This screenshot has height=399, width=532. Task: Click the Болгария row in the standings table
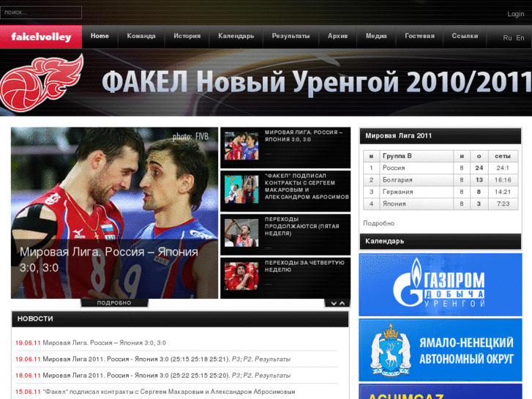pos(441,180)
